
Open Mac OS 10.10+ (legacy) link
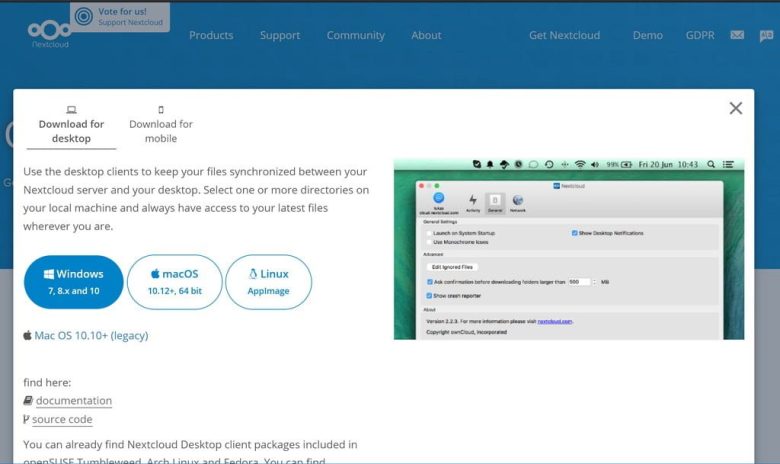91,336
